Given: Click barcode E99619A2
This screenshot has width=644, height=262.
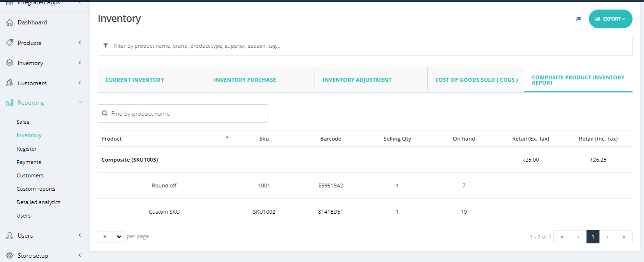Looking at the screenshot, I should pyautogui.click(x=331, y=186).
